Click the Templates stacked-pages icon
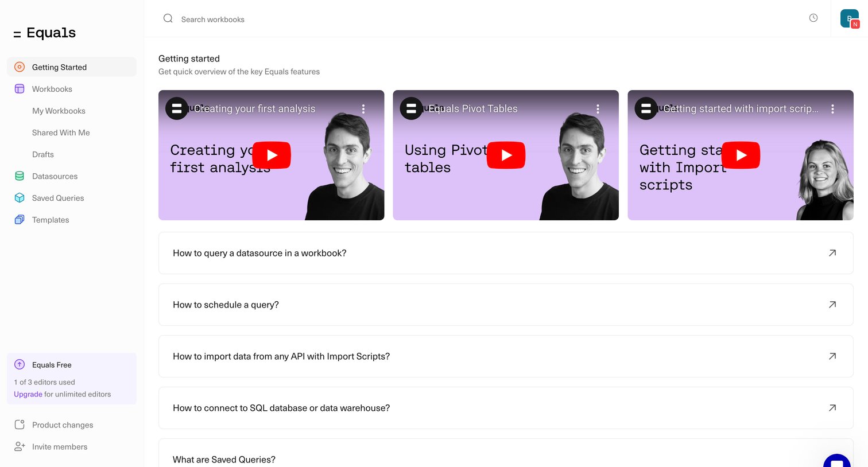This screenshot has height=467, width=868. 20,220
